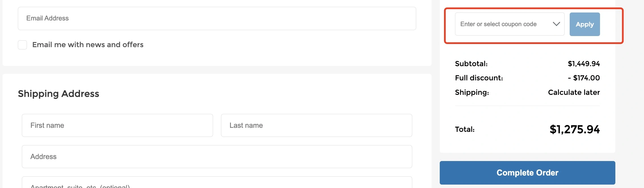Select the $1,449.94 subtotal amount

584,64
